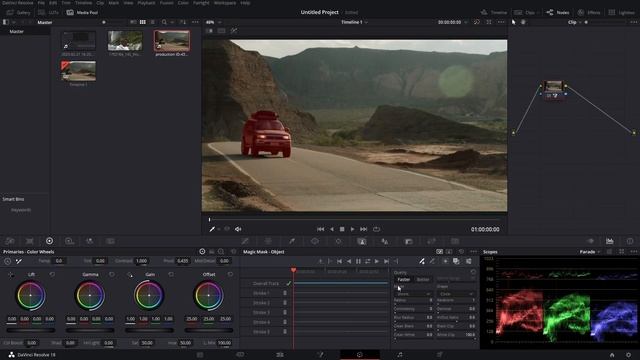Delete Stroke 1 in Magic Mask
640x360 pixels.
(x=285, y=293)
